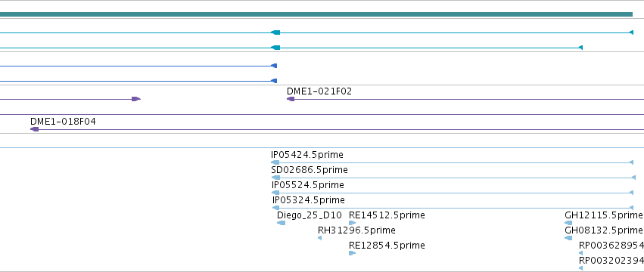The height and width of the screenshot is (272, 644).
Task: Select the thick teal gene bar at top
Action: point(316,14)
